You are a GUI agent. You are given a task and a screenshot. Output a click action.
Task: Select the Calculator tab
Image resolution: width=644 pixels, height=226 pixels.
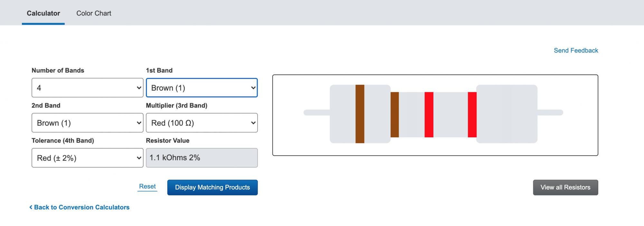(x=43, y=13)
